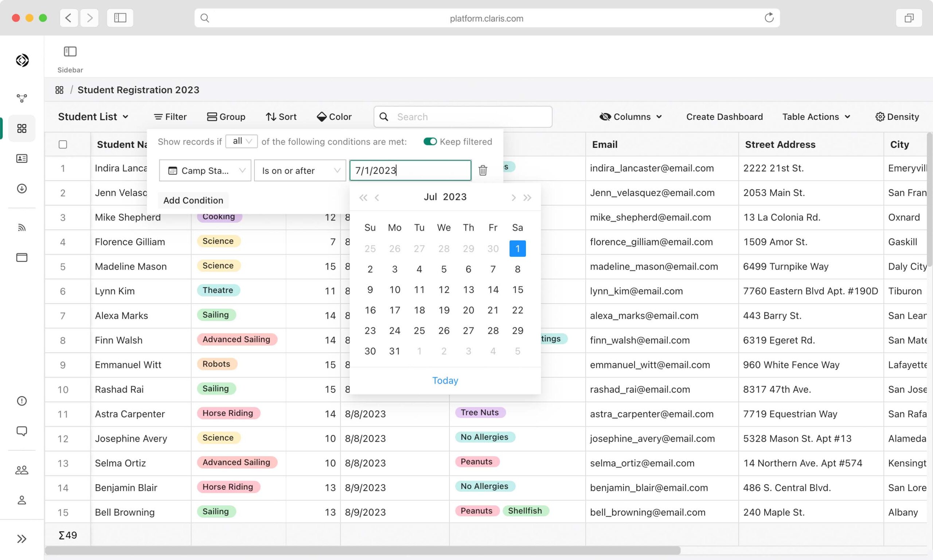
Task: Check the select-all rows checkbox
Action: click(x=63, y=145)
